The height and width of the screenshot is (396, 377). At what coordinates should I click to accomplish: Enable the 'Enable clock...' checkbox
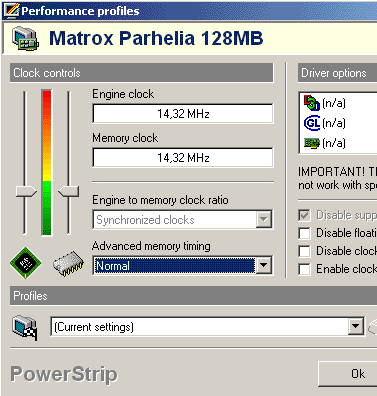[x=304, y=269]
